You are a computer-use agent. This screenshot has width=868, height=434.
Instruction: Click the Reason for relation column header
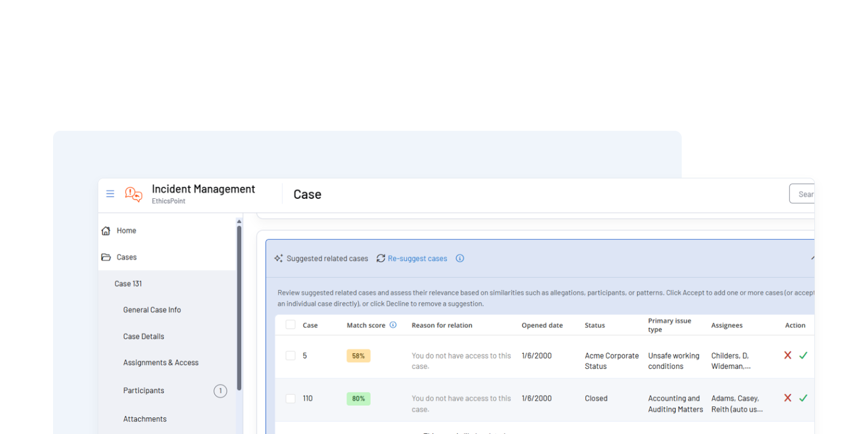[442, 325]
